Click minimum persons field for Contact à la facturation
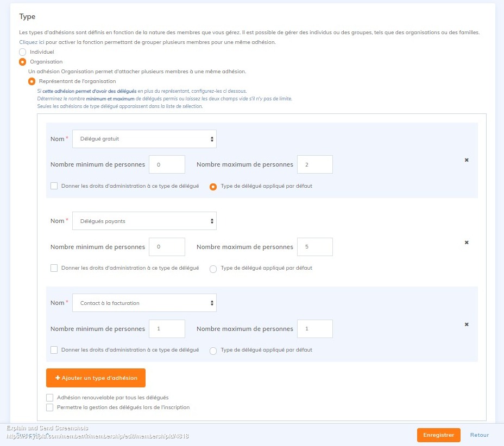Viewport: 504px width, 446px height. [x=167, y=329]
